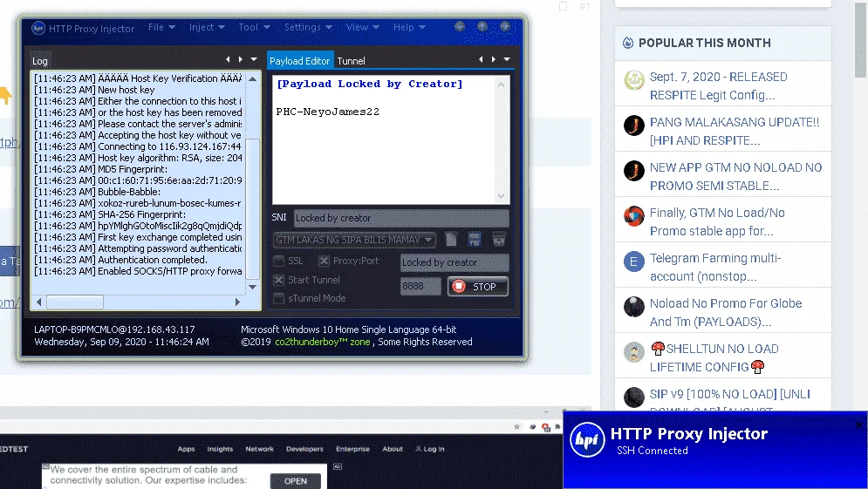
Task: Open the Settings menu
Action: pyautogui.click(x=308, y=26)
